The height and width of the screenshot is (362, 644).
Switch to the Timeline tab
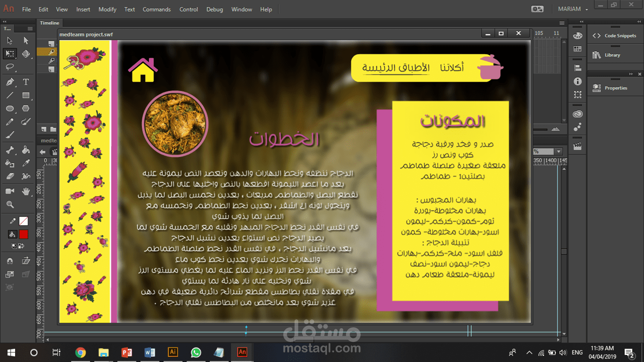[x=49, y=23]
